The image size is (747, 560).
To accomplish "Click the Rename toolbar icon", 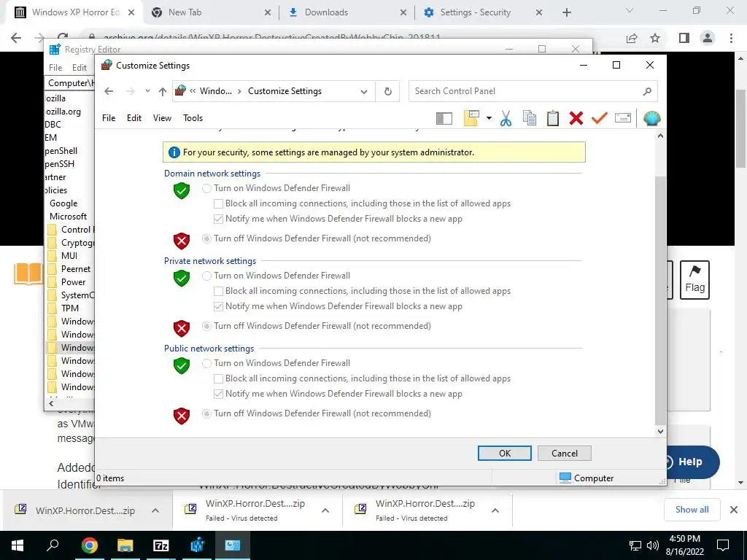I will 623,117.
